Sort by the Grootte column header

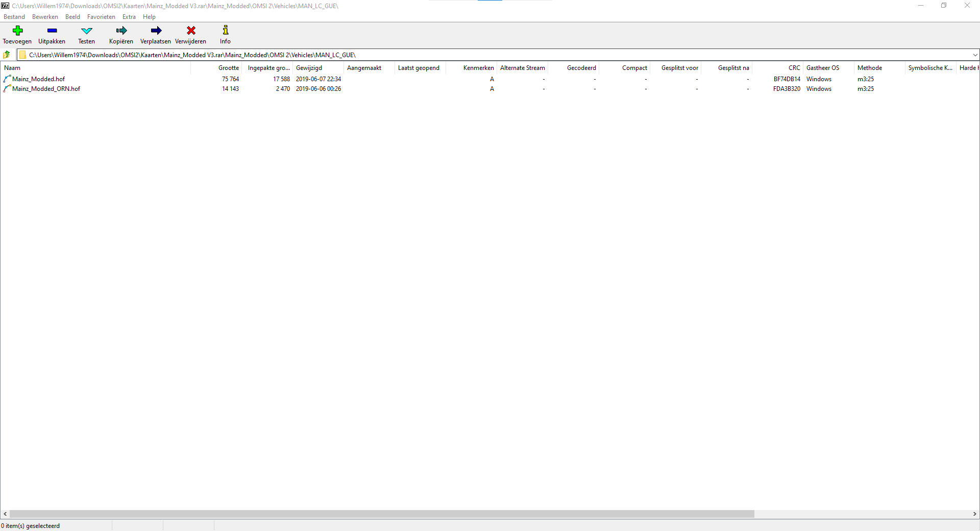click(228, 68)
